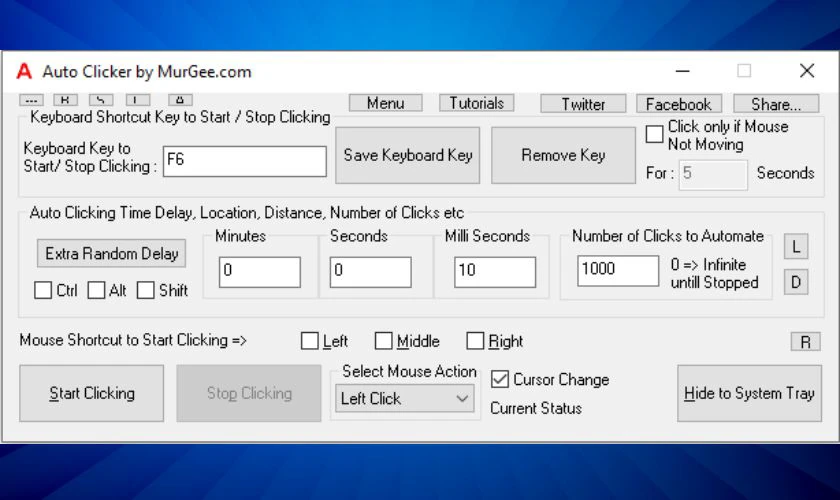Open the Twitter button
840x500 pixels.
tap(583, 103)
